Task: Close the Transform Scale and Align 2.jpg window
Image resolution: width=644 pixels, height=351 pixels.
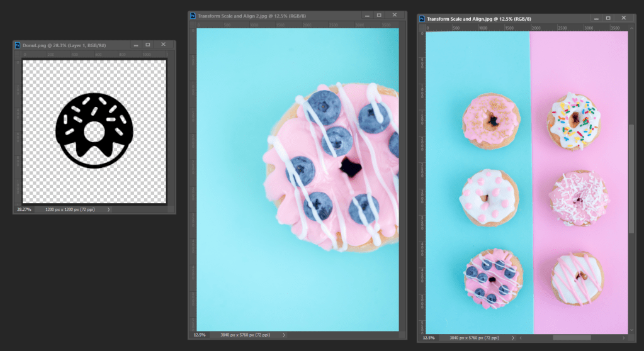Action: (394, 14)
